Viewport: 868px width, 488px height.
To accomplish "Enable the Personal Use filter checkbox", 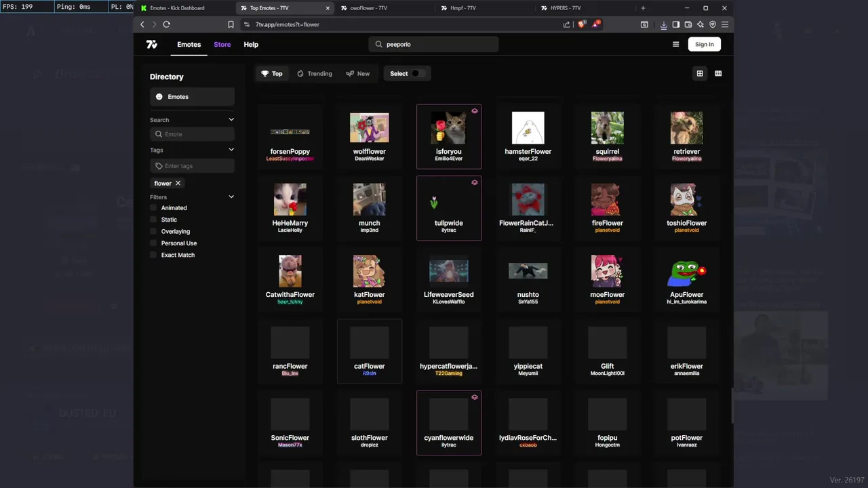I will pyautogui.click(x=153, y=243).
